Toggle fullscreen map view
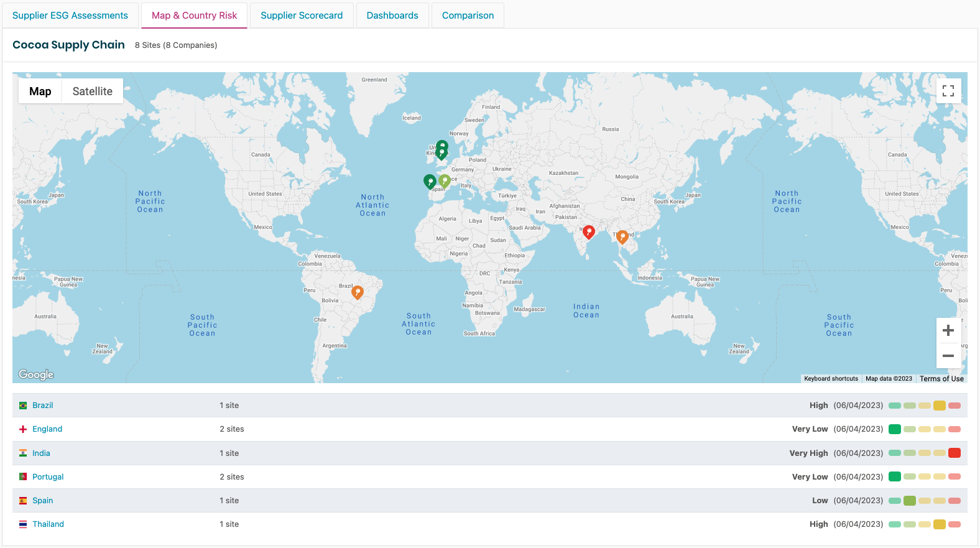Screen dimensions: 980x548 pos(948,91)
